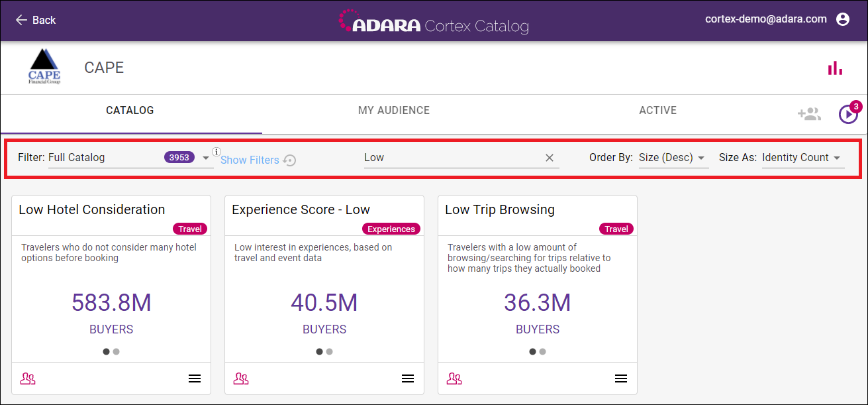Open the Size As Identity Count dropdown
This screenshot has width=868, height=405.
tap(802, 157)
